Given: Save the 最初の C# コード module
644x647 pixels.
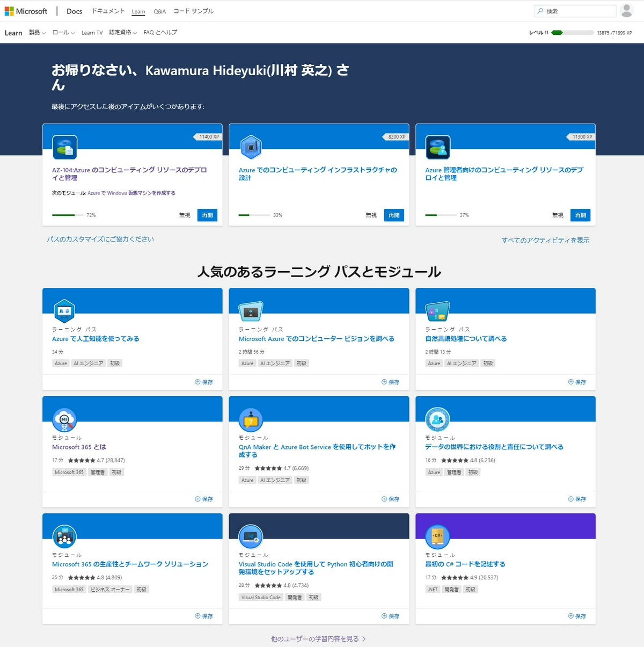Looking at the screenshot, I should tap(577, 616).
